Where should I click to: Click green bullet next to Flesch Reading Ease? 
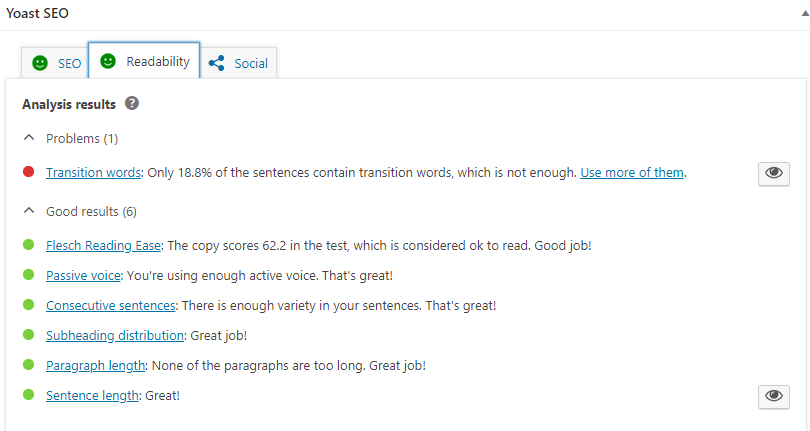point(29,244)
